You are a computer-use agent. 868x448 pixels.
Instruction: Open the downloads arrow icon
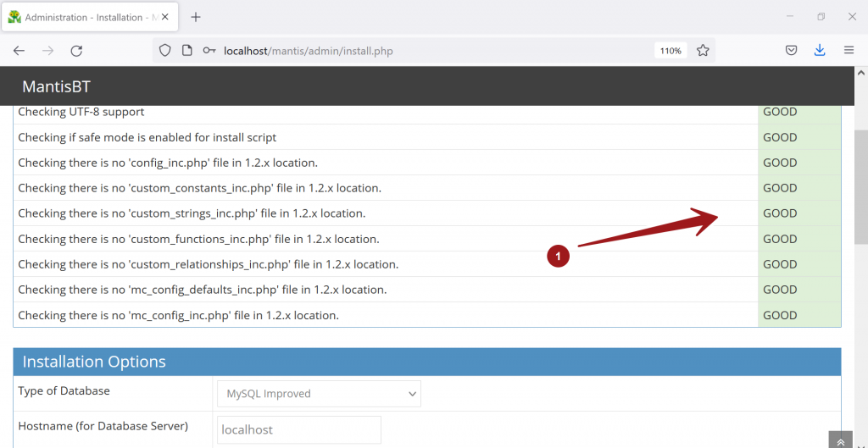(820, 51)
